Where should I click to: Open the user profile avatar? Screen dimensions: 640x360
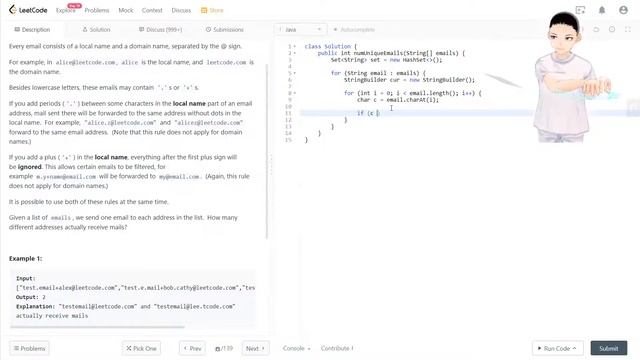pos(623,10)
